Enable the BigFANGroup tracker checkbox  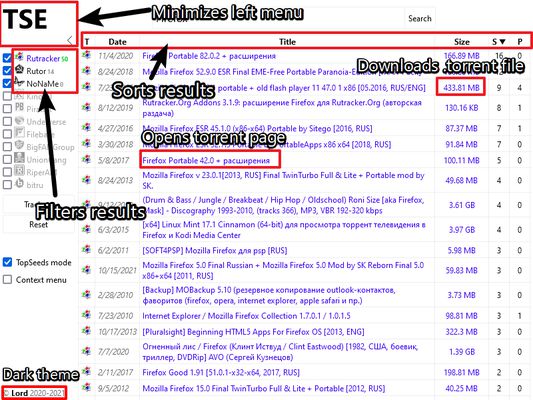7,146
